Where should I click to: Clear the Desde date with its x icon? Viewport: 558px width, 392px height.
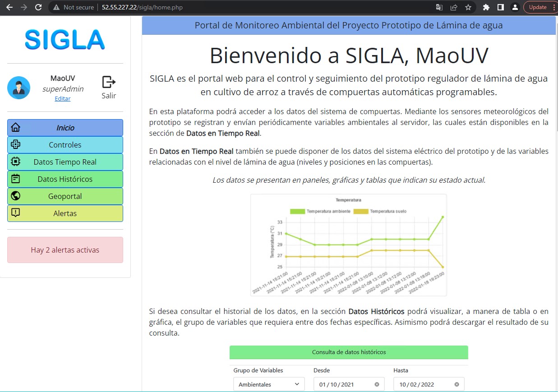coord(377,384)
